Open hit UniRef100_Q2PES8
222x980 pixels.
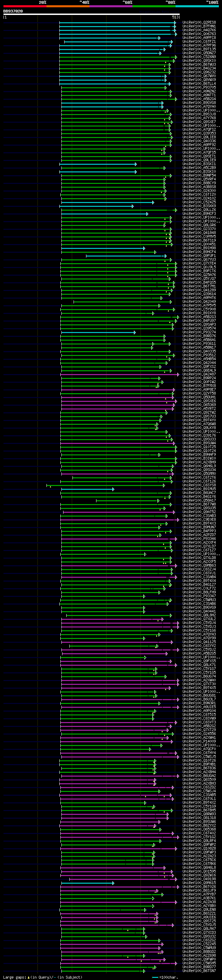(x=199, y=23)
